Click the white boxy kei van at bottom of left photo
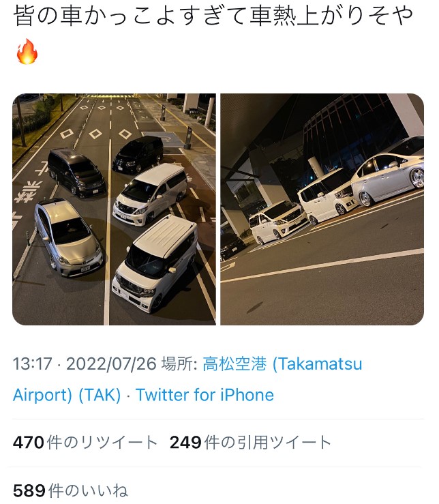Image resolution: width=439 pixels, height=504 pixels. (x=155, y=263)
